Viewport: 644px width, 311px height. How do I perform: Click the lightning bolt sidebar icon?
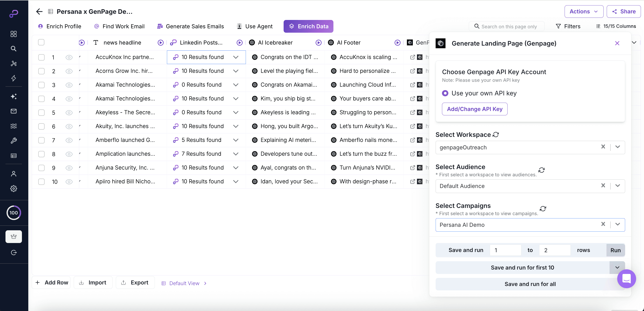click(x=14, y=78)
